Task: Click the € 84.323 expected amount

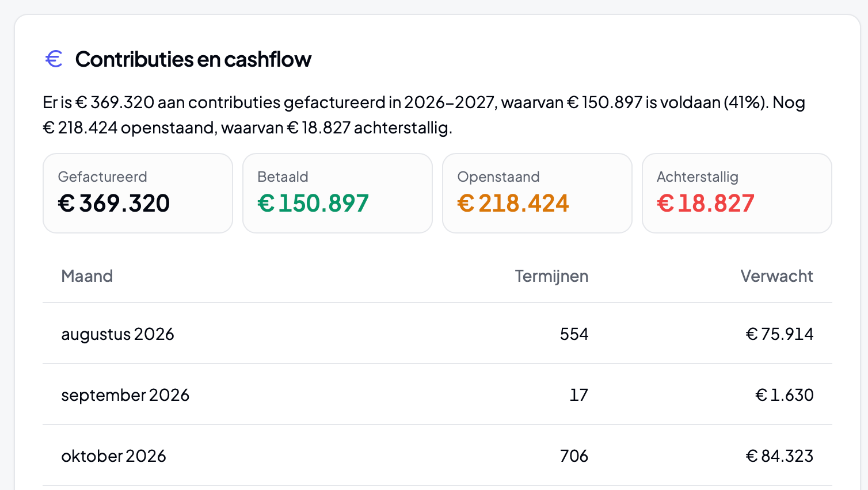Action: click(779, 456)
